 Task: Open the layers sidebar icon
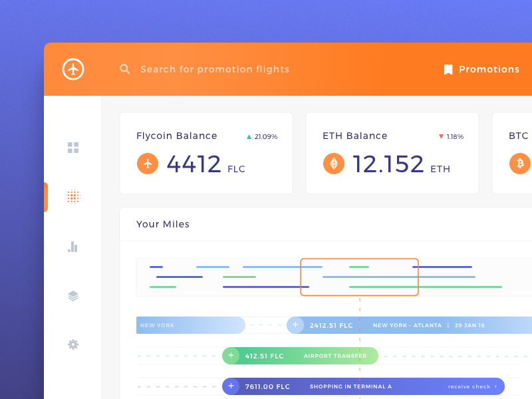73,296
